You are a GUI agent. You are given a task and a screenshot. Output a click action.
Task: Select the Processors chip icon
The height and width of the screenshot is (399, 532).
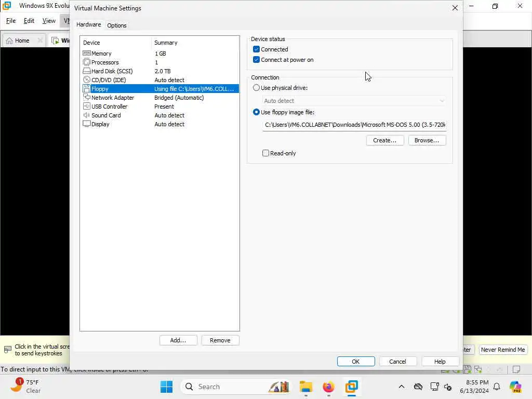pos(87,62)
